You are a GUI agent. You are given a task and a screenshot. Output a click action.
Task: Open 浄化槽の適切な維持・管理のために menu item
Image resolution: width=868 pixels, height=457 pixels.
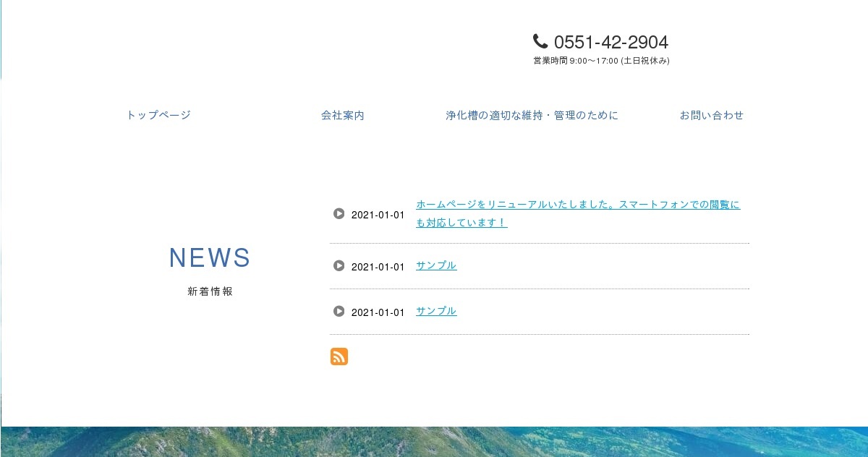532,115
